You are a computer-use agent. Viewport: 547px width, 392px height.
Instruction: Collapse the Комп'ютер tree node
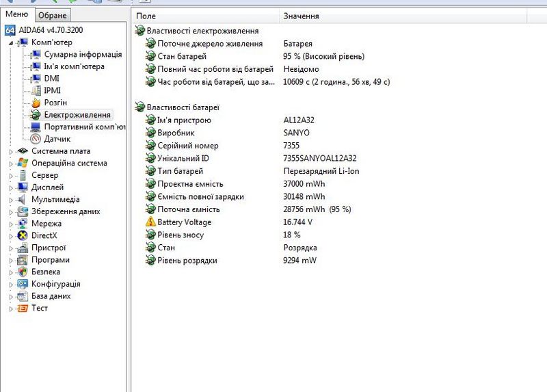[11, 42]
